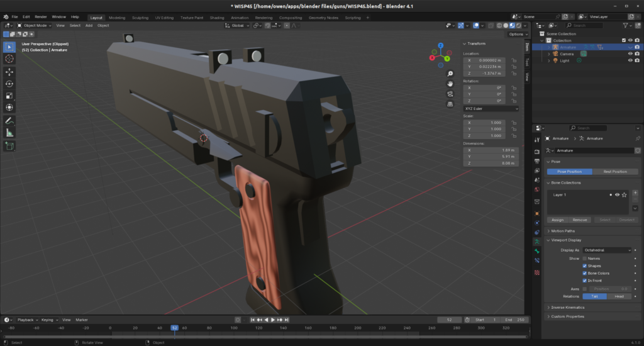Switch orthographic perspective grid icon
Image resolution: width=644 pixels, height=346 pixels.
coord(450,104)
